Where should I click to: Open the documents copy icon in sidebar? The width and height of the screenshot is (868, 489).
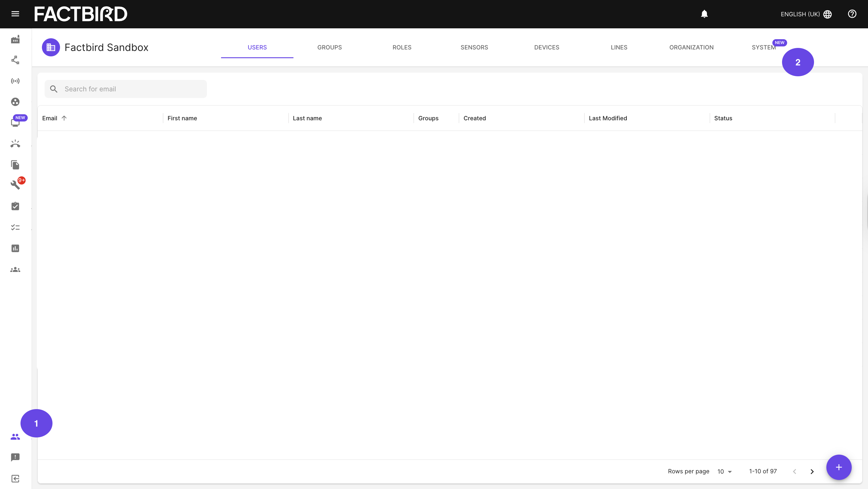pos(15,165)
